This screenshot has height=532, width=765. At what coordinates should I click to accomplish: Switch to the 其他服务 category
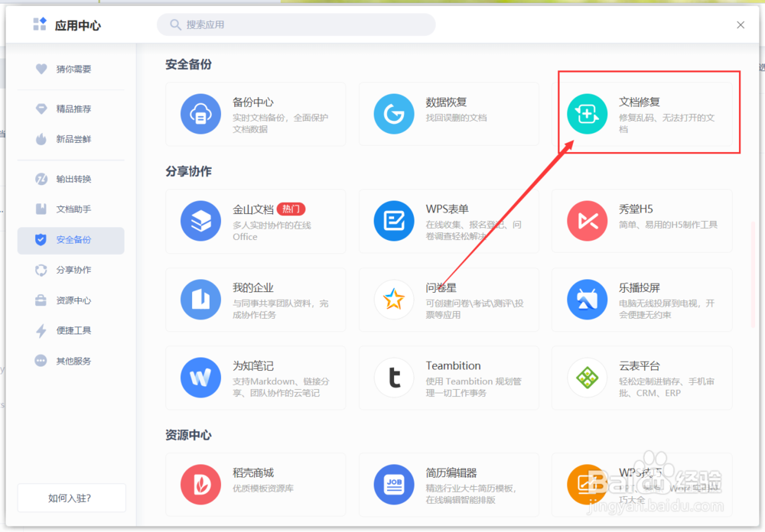[x=70, y=361]
